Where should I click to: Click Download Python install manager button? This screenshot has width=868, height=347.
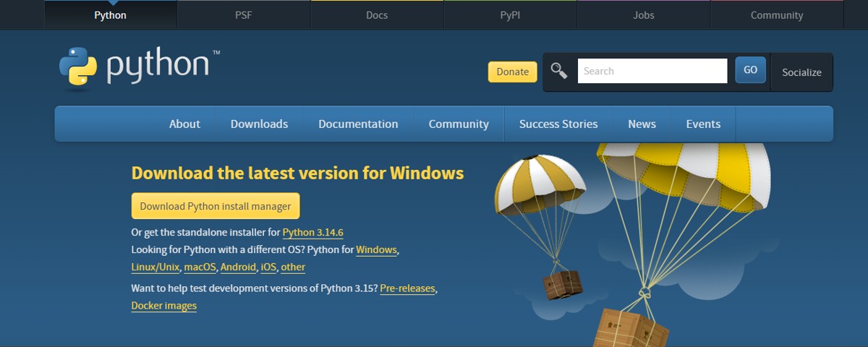[216, 206]
